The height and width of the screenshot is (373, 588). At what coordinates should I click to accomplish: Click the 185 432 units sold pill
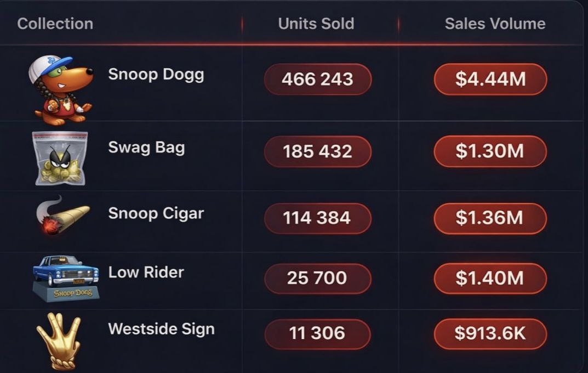point(318,151)
